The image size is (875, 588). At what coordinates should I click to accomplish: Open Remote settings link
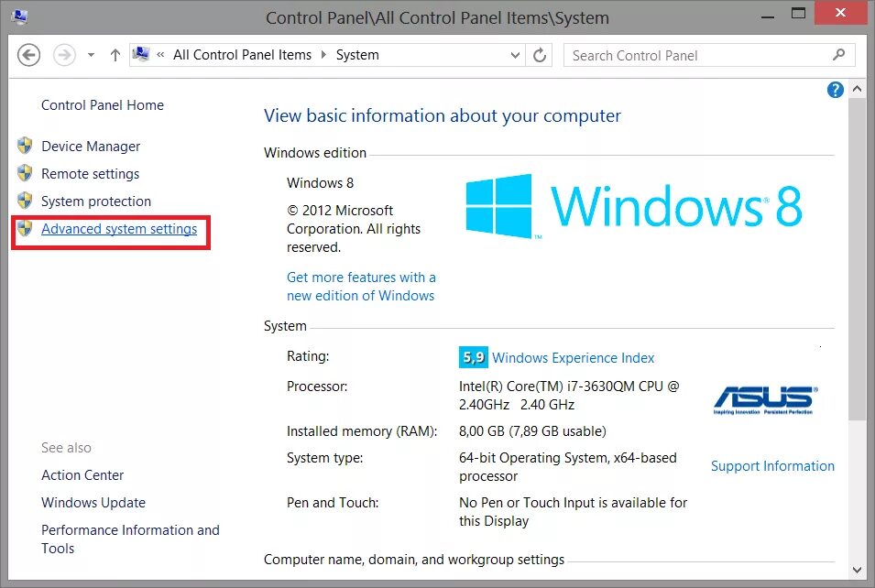click(x=91, y=173)
